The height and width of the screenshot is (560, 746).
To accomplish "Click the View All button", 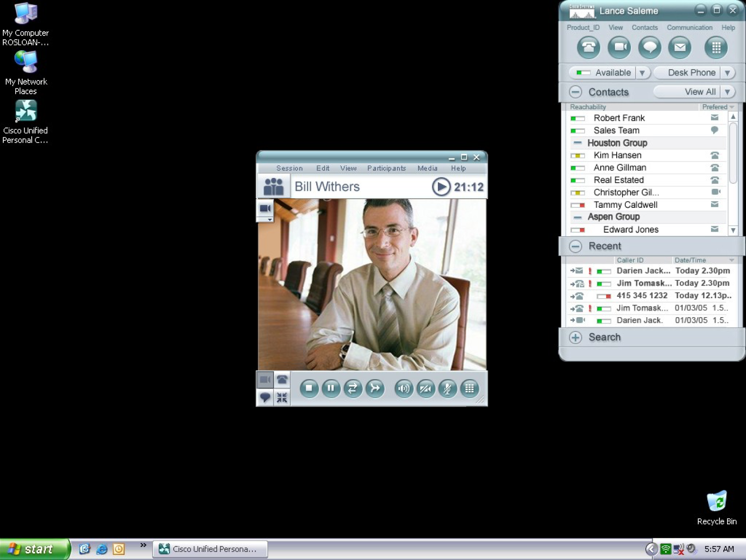I will pyautogui.click(x=688, y=92).
